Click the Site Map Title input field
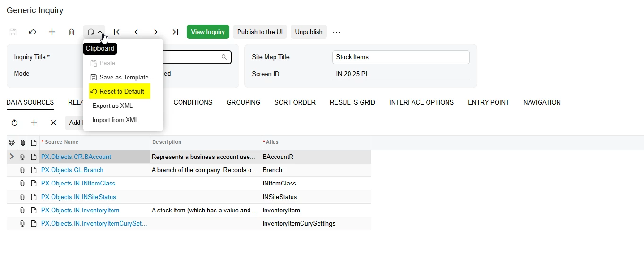 (x=401, y=57)
